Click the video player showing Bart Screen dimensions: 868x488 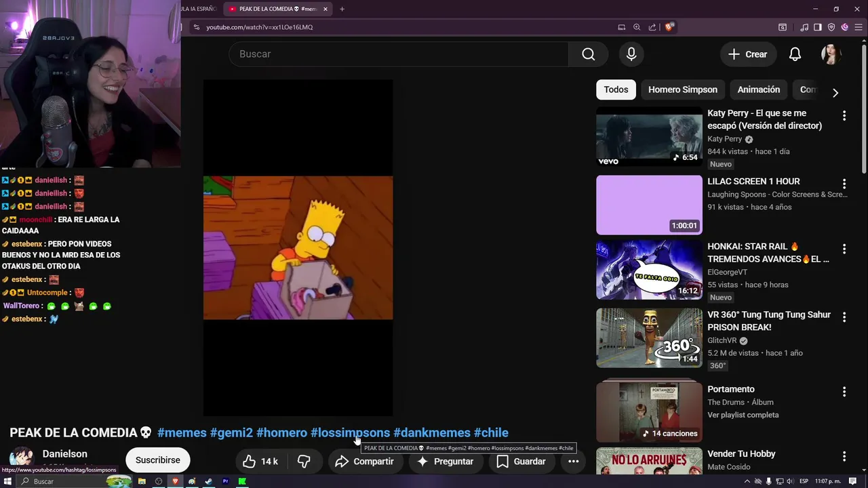[298, 247]
